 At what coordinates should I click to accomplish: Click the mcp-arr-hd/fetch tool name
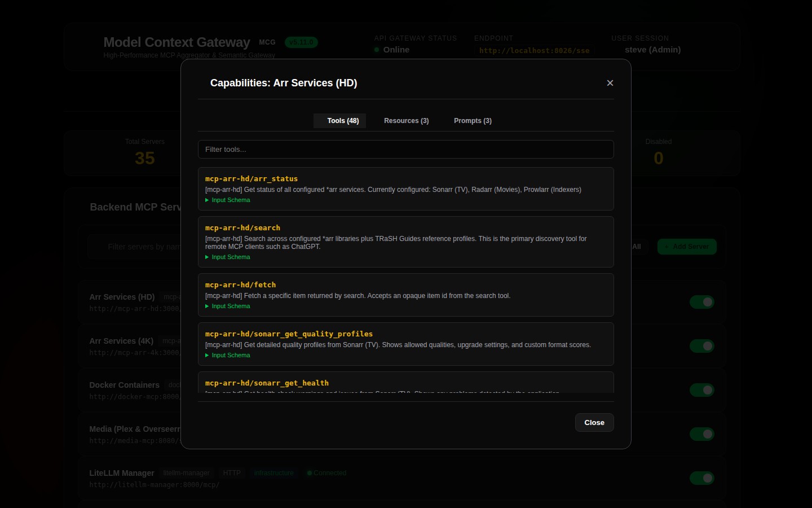(x=241, y=285)
